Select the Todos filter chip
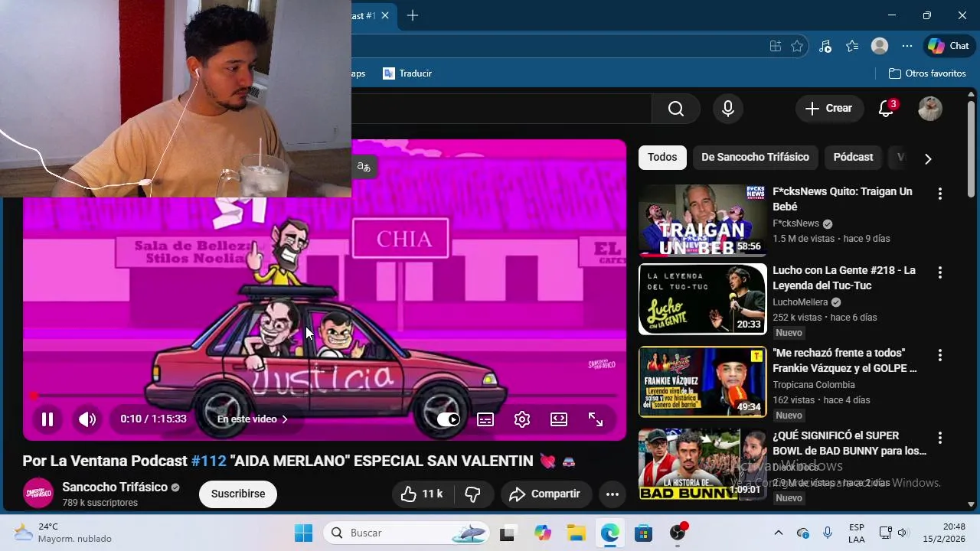 click(x=662, y=158)
